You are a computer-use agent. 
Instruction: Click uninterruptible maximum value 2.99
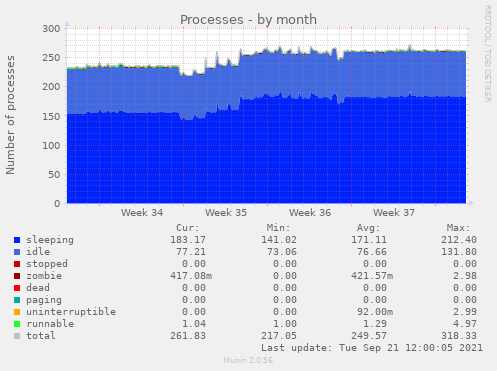coord(465,312)
